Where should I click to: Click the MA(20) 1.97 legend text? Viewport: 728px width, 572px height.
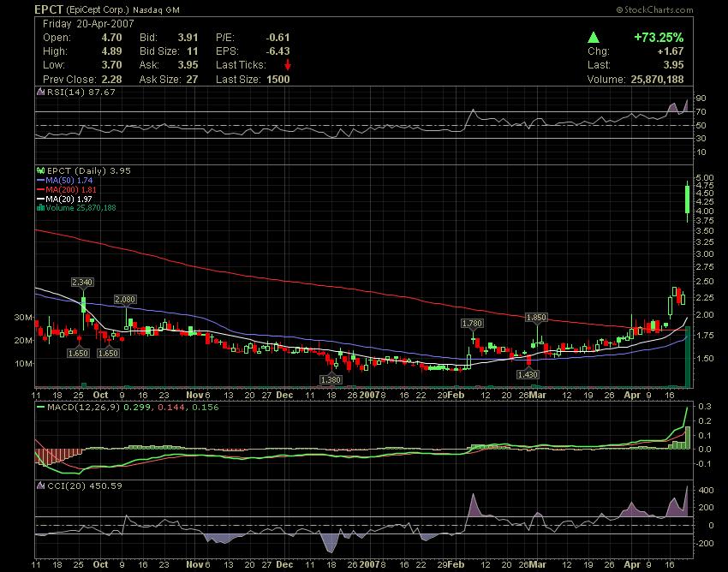(69, 199)
